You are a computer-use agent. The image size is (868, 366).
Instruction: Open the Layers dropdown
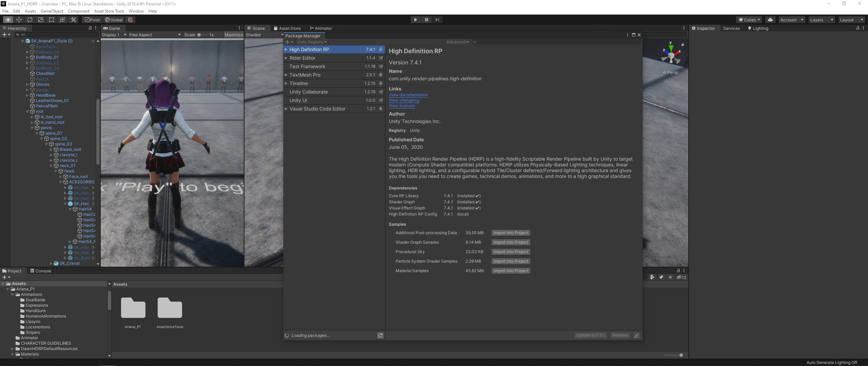pyautogui.click(x=822, y=20)
